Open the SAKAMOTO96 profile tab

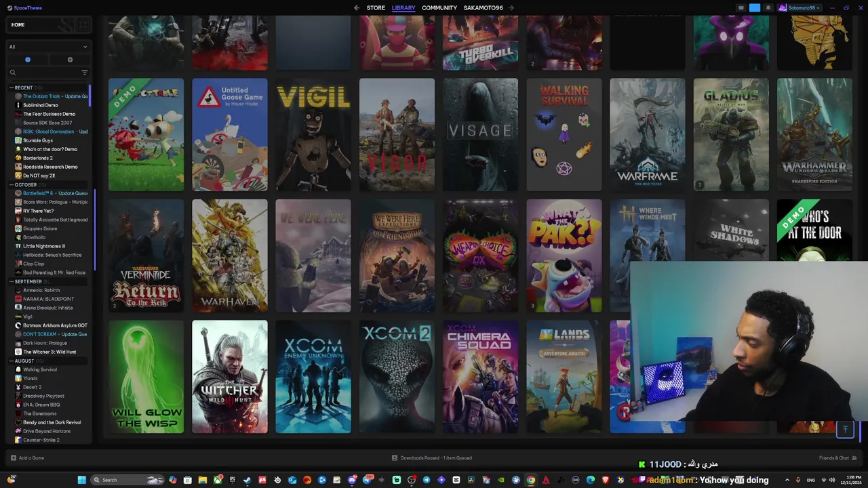coord(484,7)
